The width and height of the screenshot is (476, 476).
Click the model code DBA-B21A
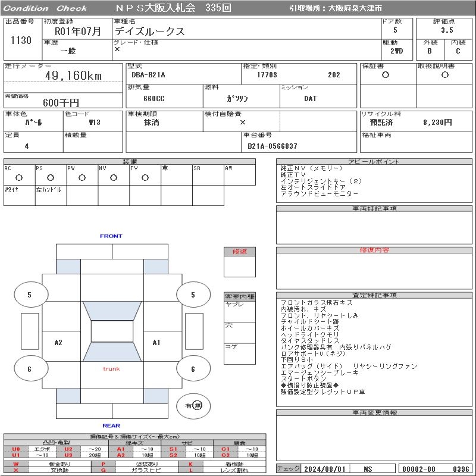coord(148,75)
